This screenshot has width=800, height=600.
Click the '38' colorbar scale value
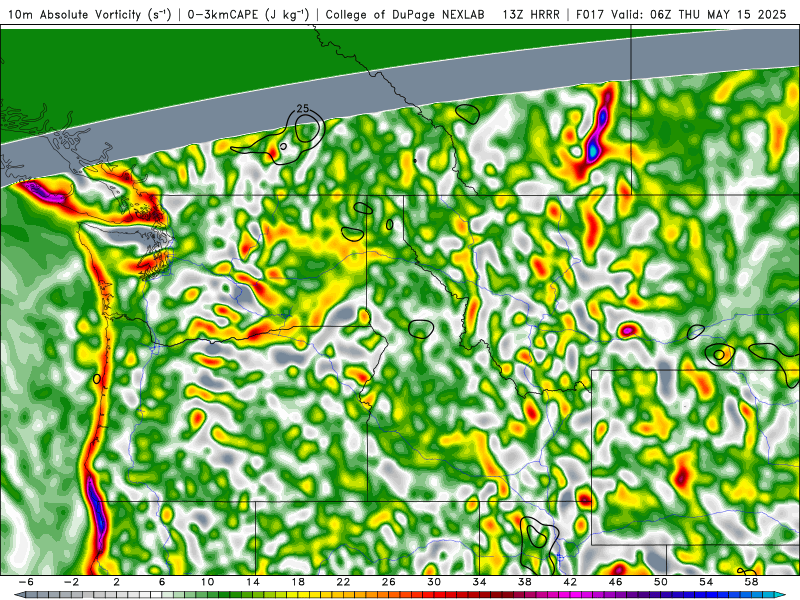(x=524, y=582)
